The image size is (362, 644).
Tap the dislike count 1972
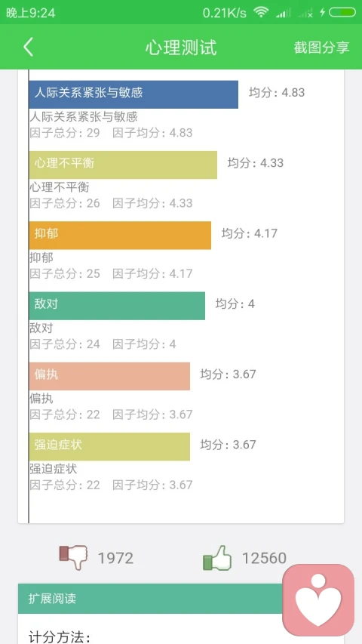(x=115, y=558)
